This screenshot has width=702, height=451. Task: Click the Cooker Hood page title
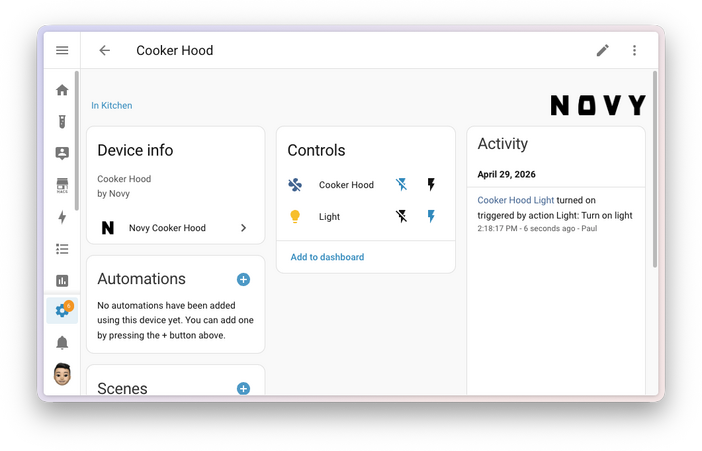(175, 51)
